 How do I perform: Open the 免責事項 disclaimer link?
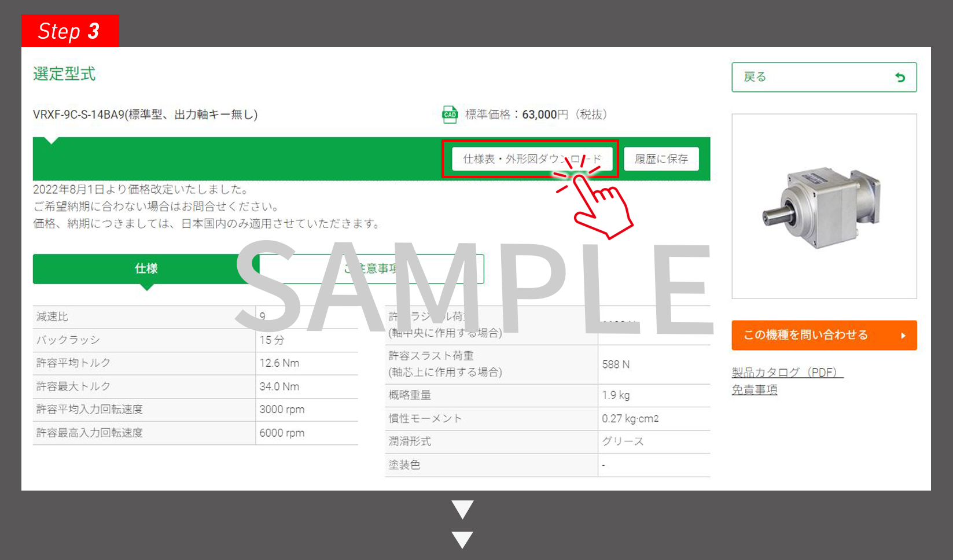click(x=754, y=390)
